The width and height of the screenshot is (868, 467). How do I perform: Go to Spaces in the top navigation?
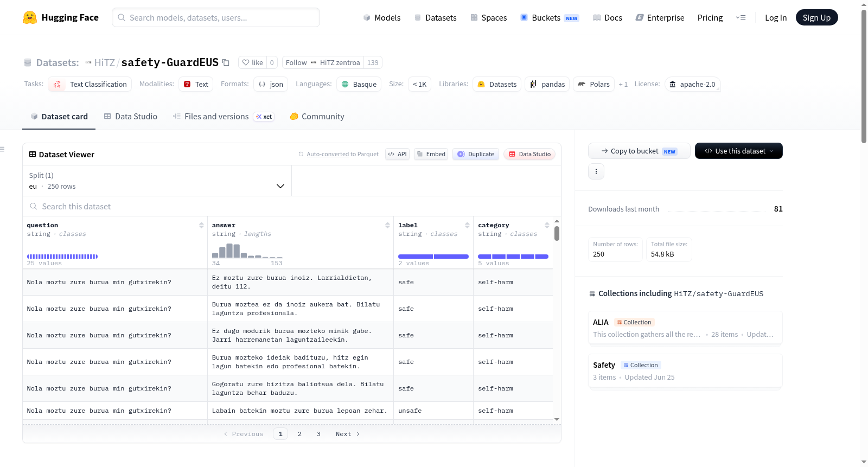488,17
